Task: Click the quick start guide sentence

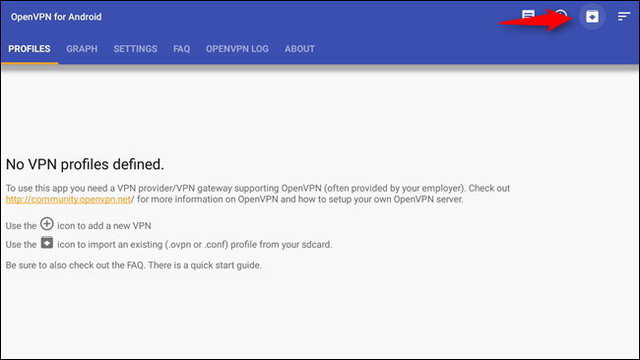Action: click(x=134, y=265)
